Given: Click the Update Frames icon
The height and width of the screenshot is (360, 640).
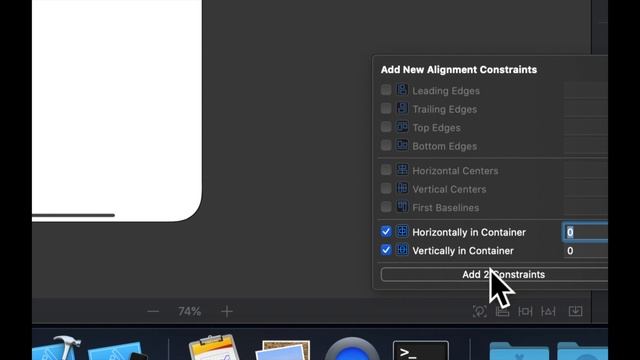Looking at the screenshot, I should click(480, 311).
